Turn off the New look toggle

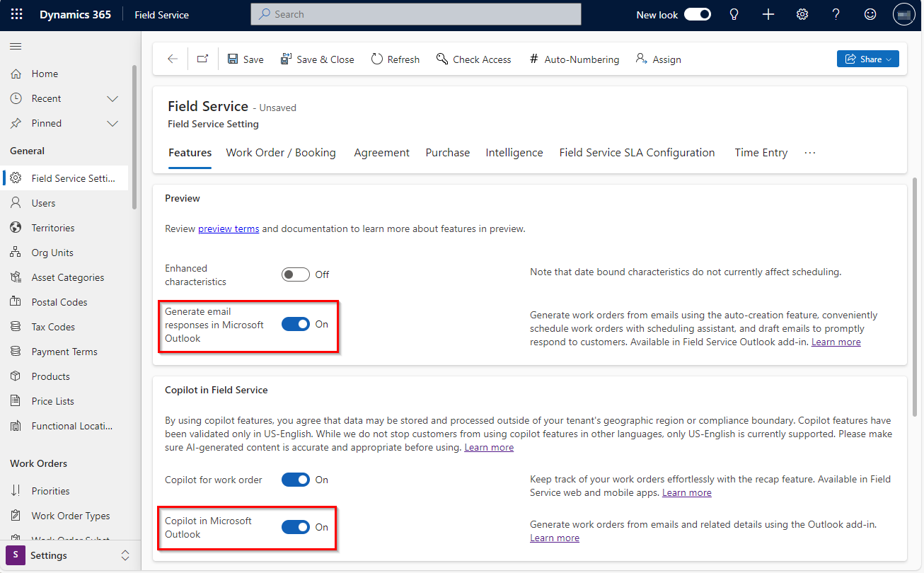pyautogui.click(x=698, y=14)
